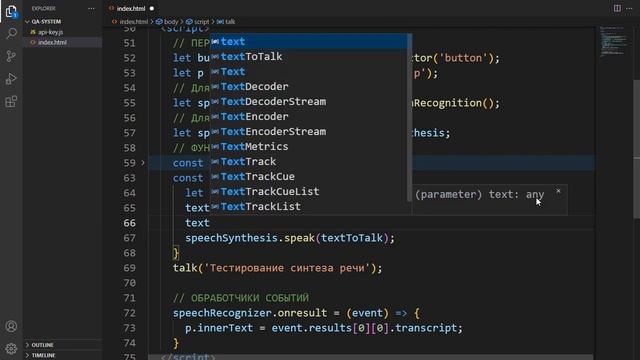Choose the 'TextEncoder' suggestion
640x360 pixels.
point(309,117)
